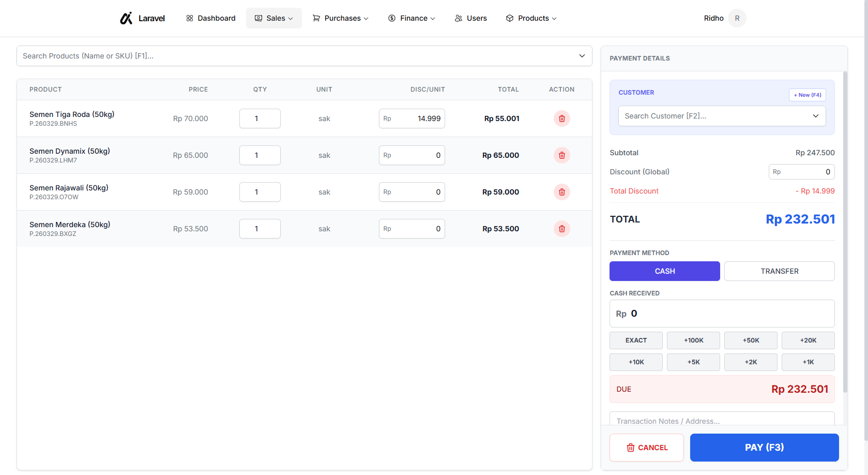The height and width of the screenshot is (475, 868).
Task: Edit discount for Semen Dynamix
Action: click(x=412, y=155)
